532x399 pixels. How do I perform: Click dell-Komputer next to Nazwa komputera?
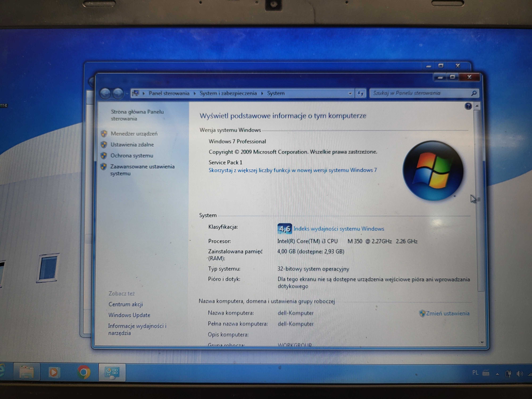pos(296,313)
